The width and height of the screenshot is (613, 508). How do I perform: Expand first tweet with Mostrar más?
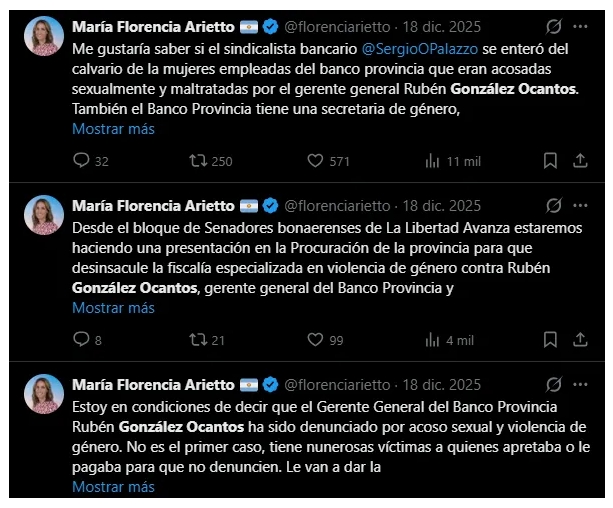coord(113,128)
